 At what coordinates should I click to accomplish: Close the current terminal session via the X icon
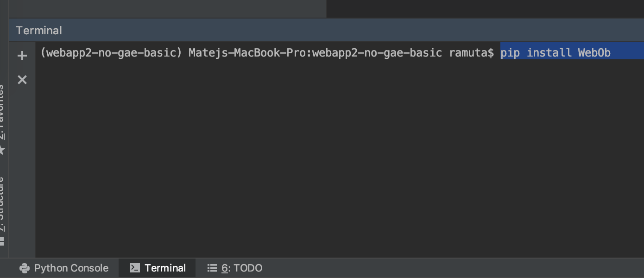[22, 80]
